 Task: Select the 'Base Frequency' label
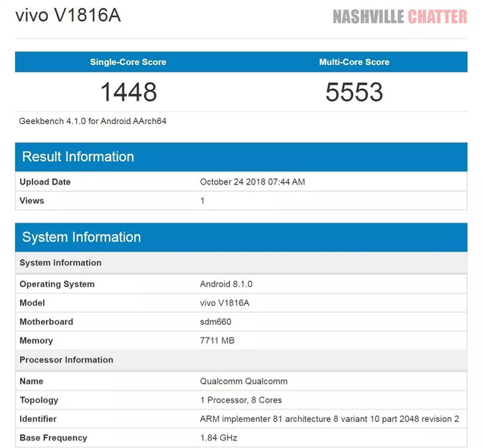click(x=53, y=438)
